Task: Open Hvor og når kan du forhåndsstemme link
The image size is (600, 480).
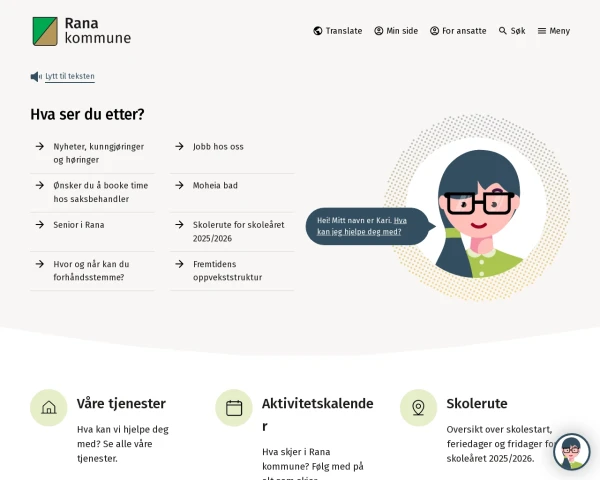Action: [x=91, y=271]
